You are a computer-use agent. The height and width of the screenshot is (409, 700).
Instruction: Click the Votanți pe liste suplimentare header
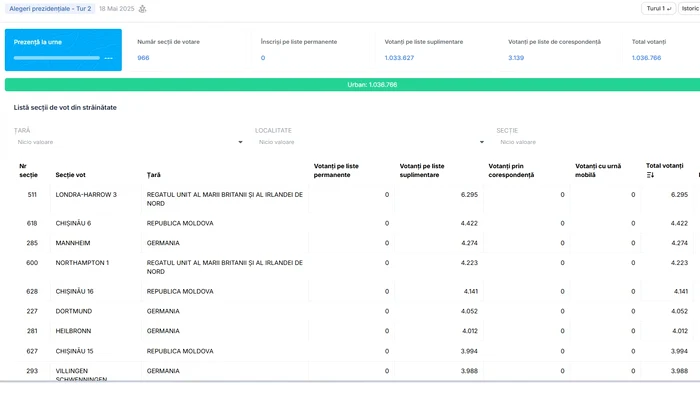[x=422, y=171]
